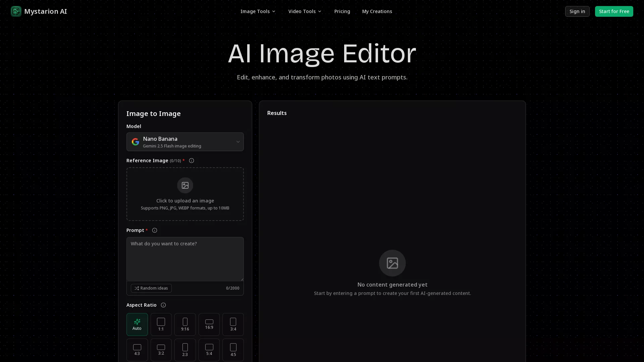Expand the Image Tools menu
This screenshot has height=362, width=644.
[258, 11]
